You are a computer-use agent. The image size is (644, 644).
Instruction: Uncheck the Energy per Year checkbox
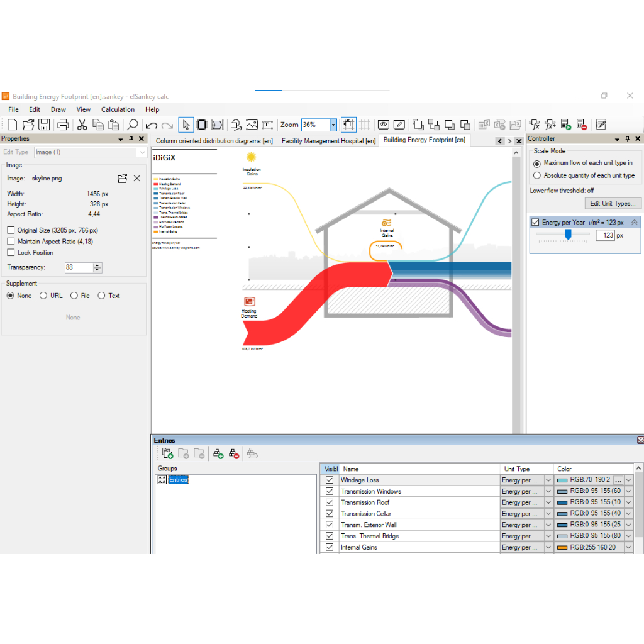pos(535,222)
